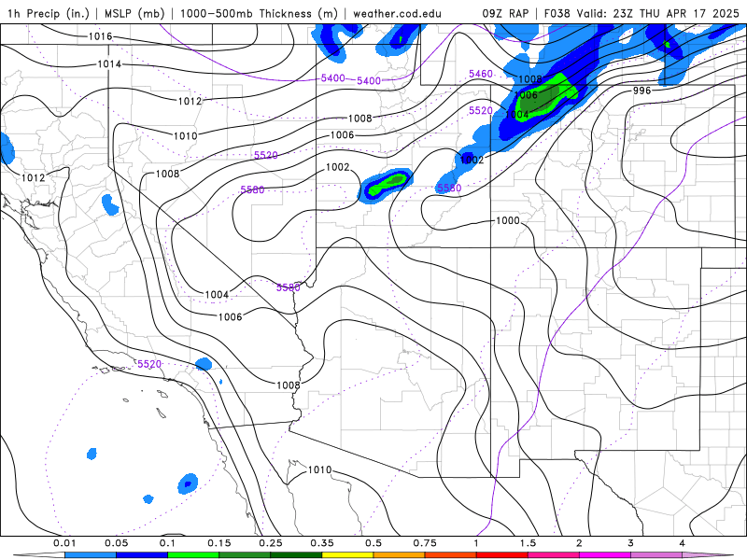Click the 'weather.cod.edu' source text
The height and width of the screenshot is (560, 747).
[x=397, y=13]
